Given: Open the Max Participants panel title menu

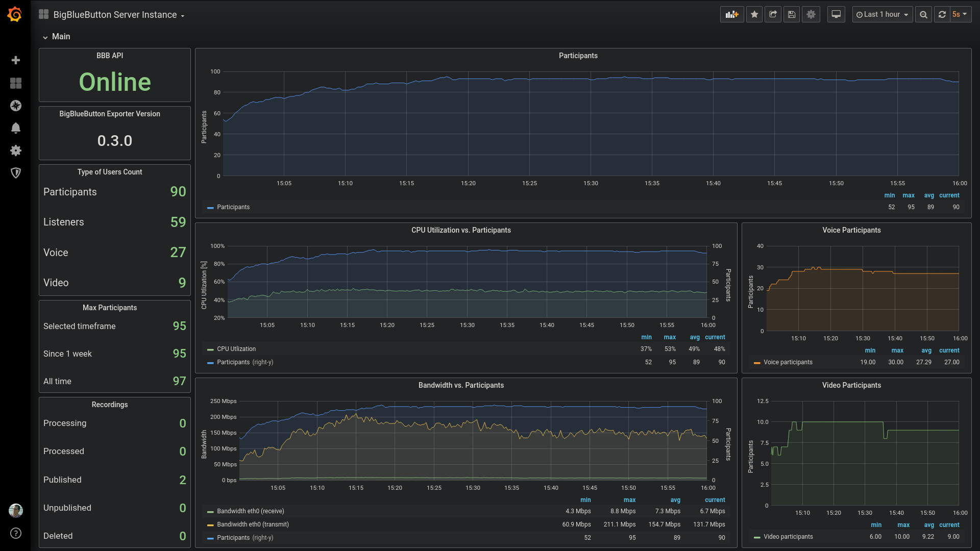Looking at the screenshot, I should [110, 308].
